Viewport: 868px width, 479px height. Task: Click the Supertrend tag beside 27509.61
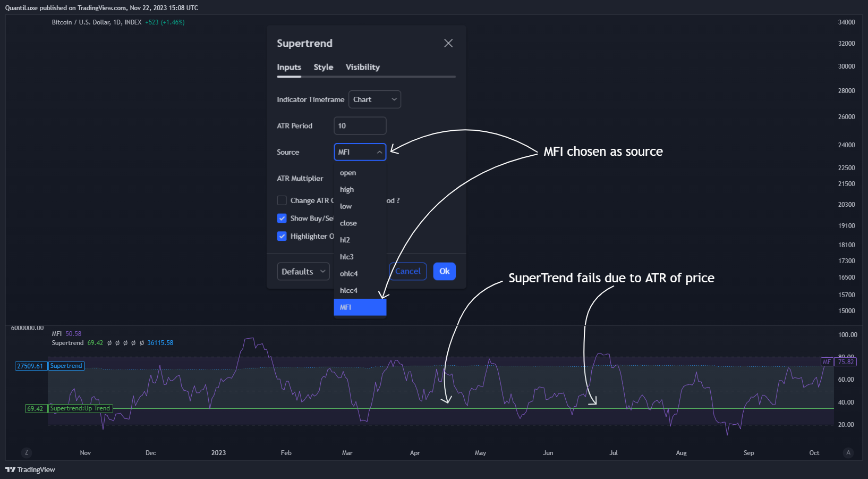click(66, 366)
